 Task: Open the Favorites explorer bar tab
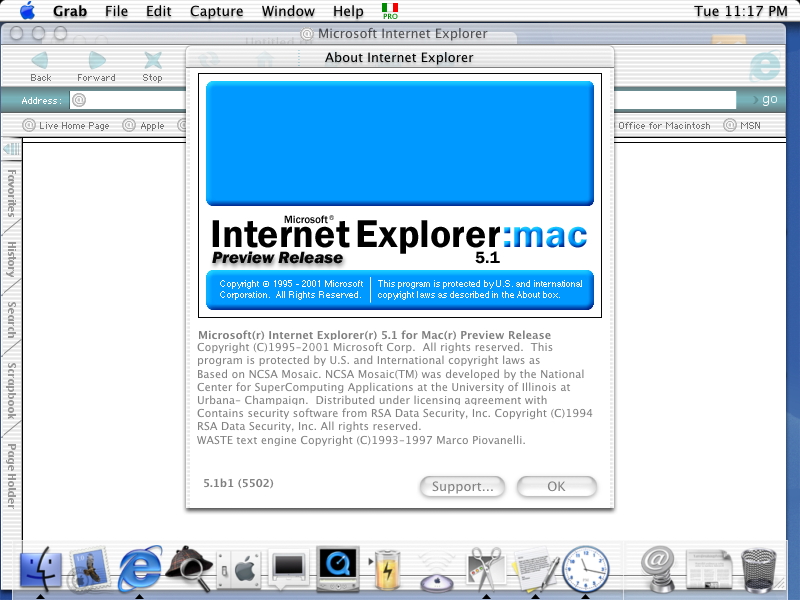[x=11, y=193]
